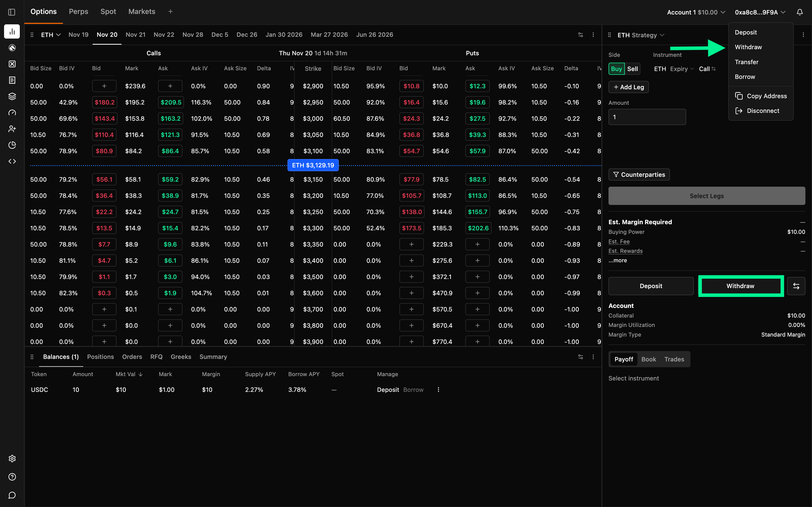The width and height of the screenshot is (812, 507).
Task: Open the chat bubble icon
Action: [12, 495]
